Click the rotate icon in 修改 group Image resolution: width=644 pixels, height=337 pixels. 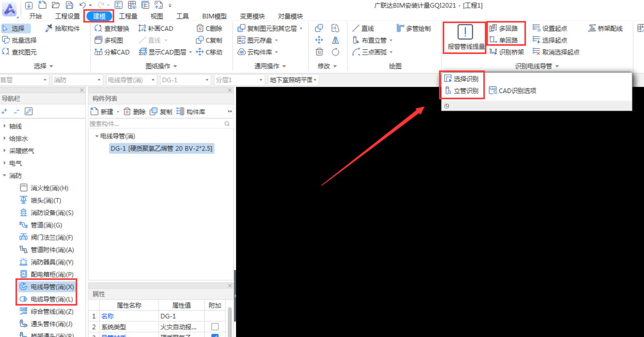coord(336,52)
